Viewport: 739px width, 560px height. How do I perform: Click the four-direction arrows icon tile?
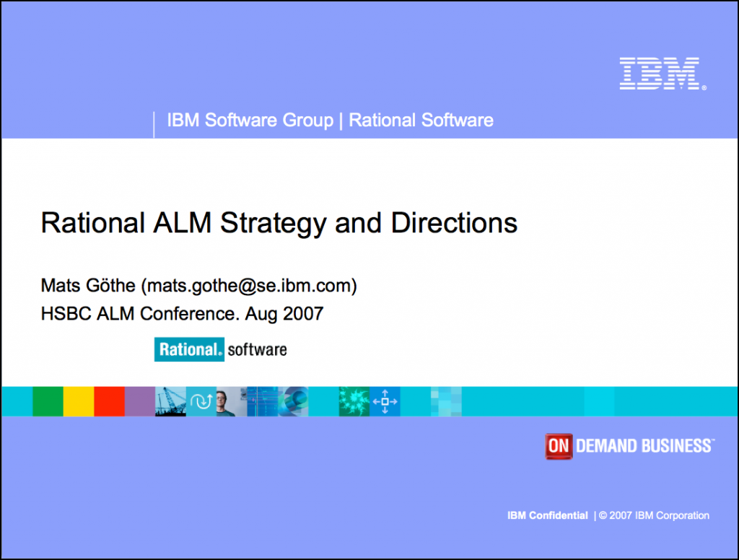385,401
